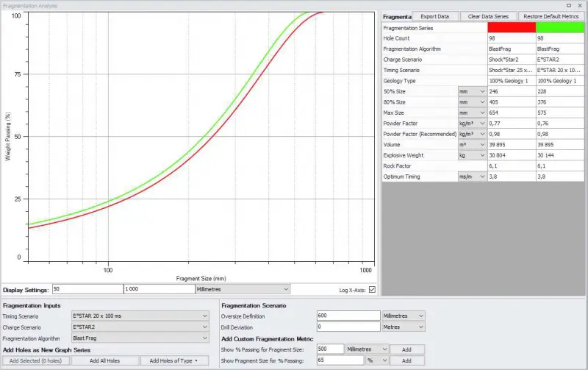Open the Add Holes of Type menu

point(174,360)
